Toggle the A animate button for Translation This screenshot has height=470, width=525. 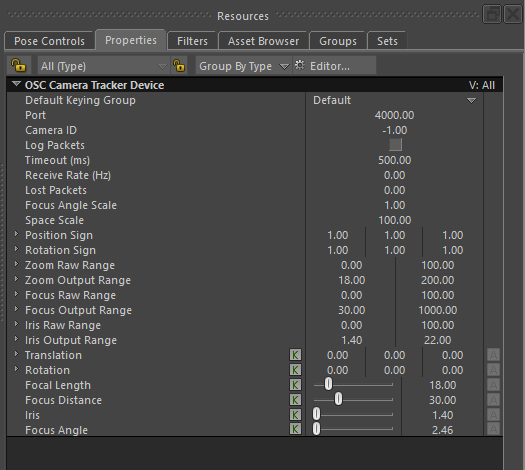493,355
